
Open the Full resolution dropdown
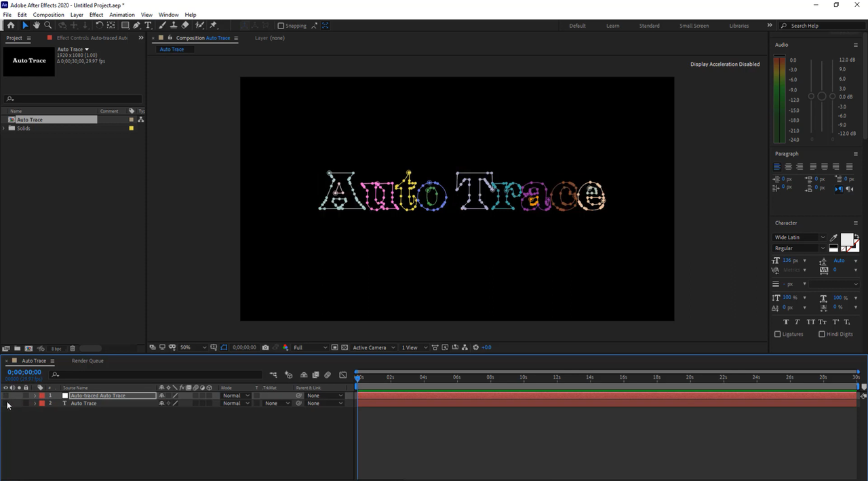click(x=311, y=347)
